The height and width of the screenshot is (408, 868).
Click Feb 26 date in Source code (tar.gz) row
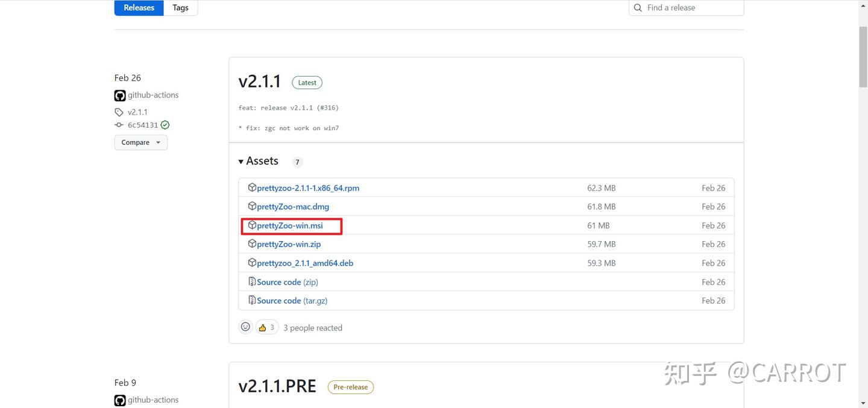714,301
